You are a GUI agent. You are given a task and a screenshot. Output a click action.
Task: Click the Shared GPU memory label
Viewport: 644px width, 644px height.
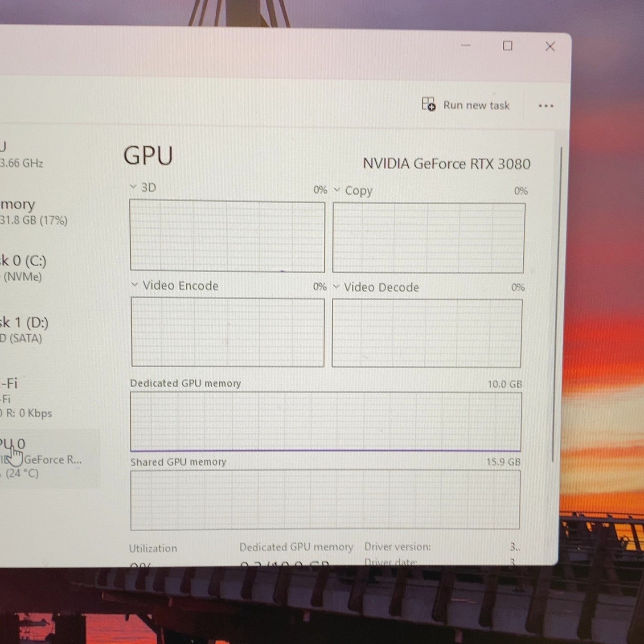click(x=178, y=462)
